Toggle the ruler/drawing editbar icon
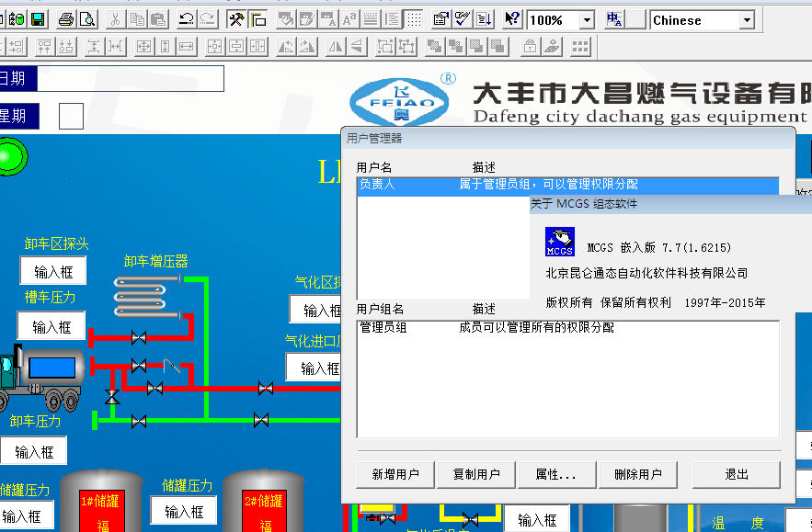The width and height of the screenshot is (812, 532). 258,19
